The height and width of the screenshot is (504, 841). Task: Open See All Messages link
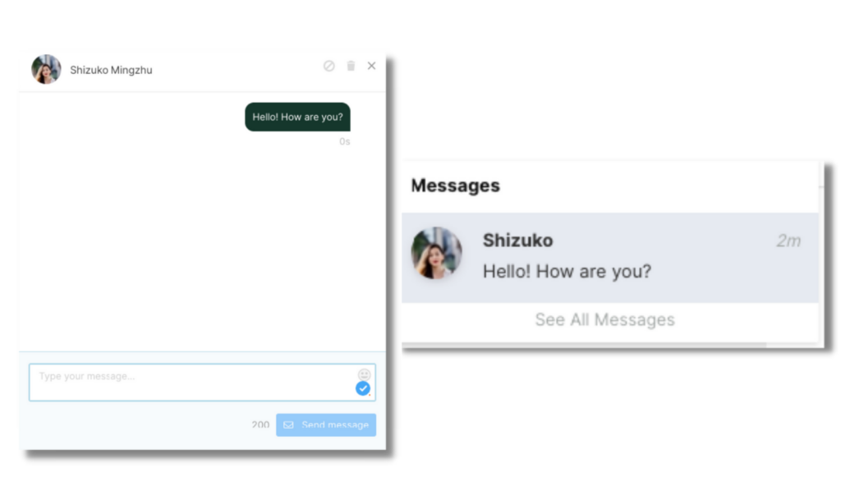pos(605,319)
